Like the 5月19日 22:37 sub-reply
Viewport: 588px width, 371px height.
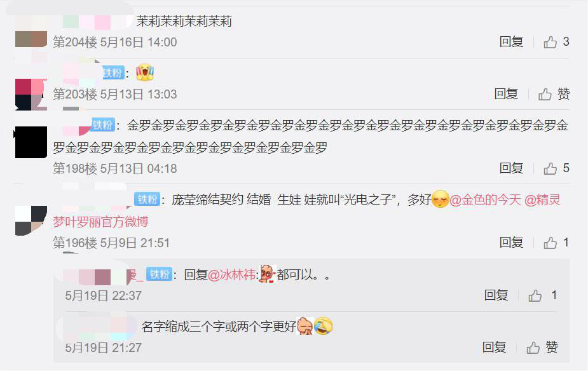535,295
